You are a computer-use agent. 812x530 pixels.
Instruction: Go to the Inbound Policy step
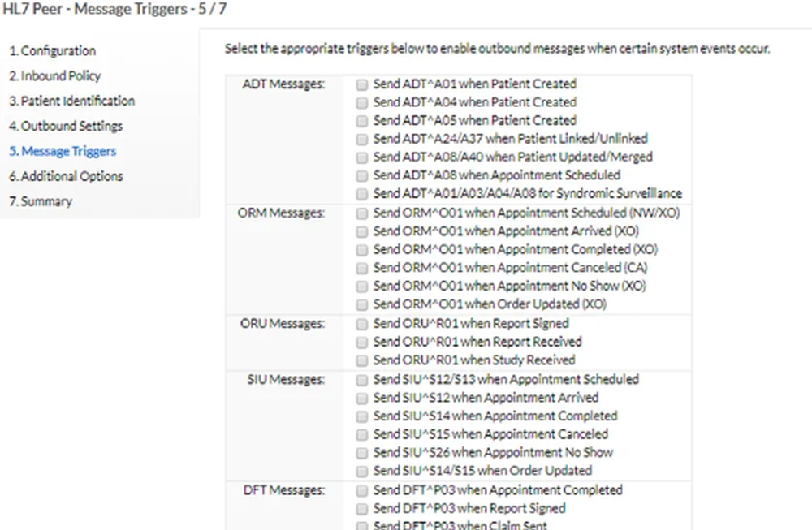54,75
